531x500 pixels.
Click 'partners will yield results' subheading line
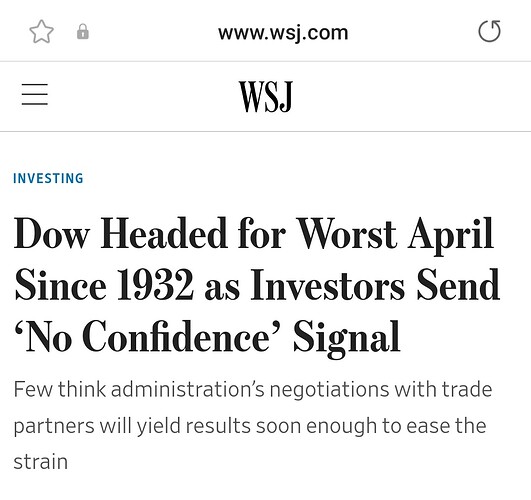[132, 426]
